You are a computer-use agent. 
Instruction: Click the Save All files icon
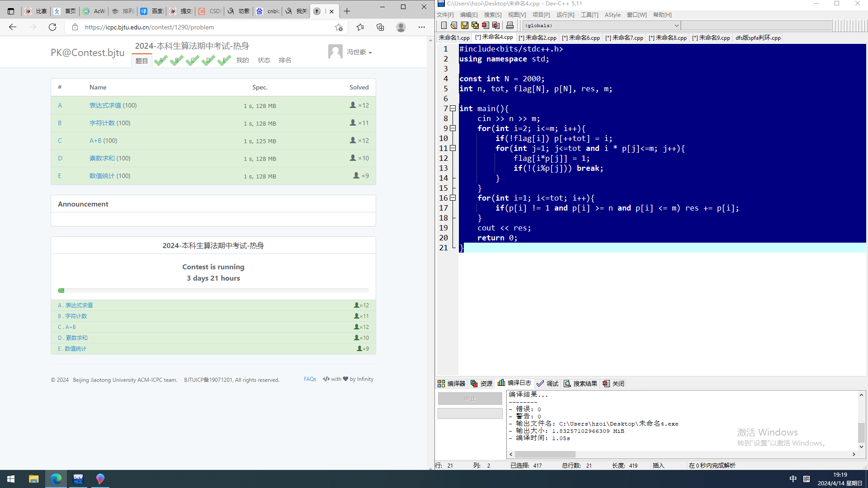pyautogui.click(x=475, y=25)
